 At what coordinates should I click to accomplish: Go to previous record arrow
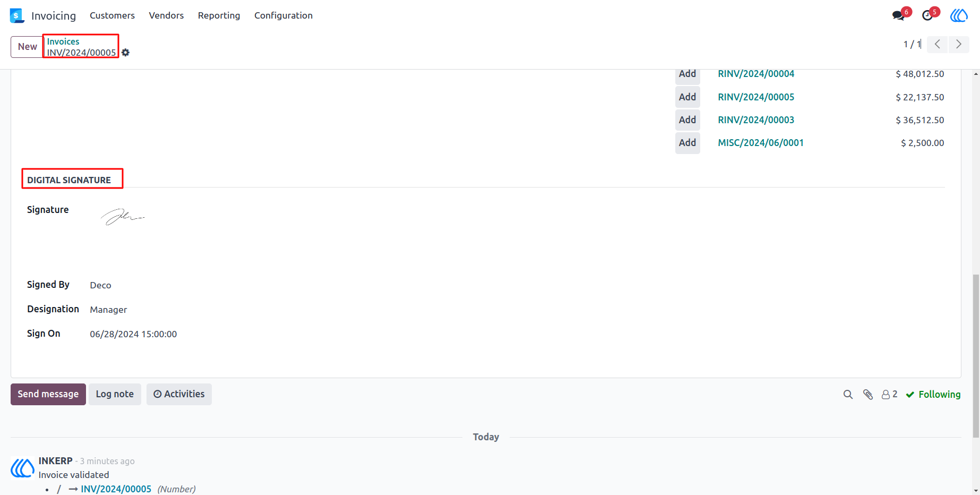938,44
